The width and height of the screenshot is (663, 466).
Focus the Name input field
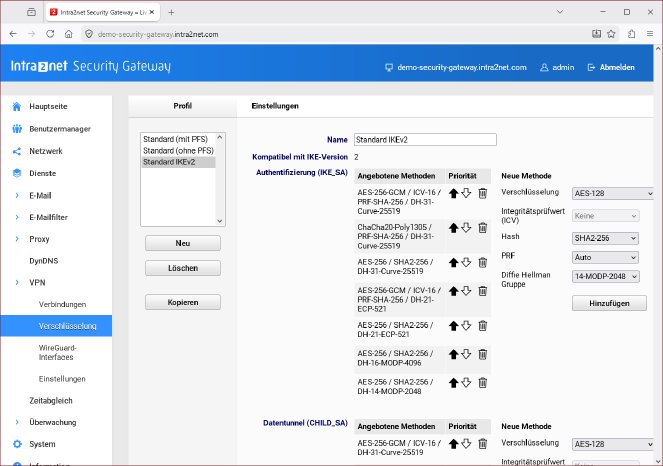[425, 140]
